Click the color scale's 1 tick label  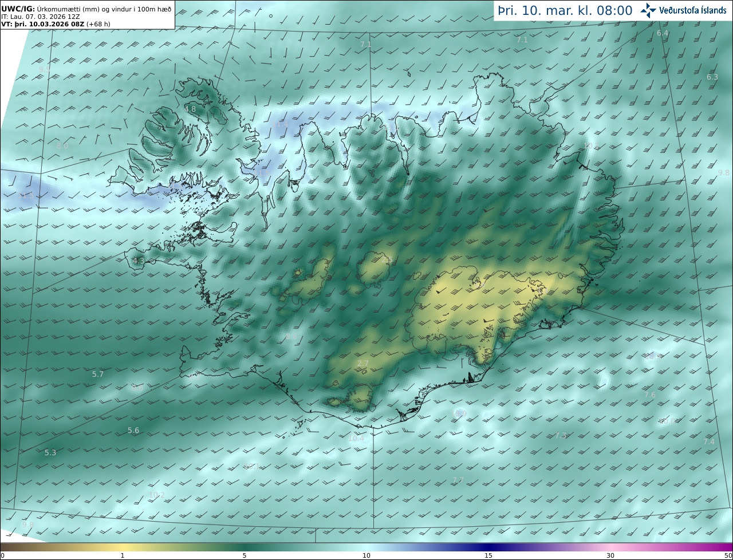click(123, 555)
